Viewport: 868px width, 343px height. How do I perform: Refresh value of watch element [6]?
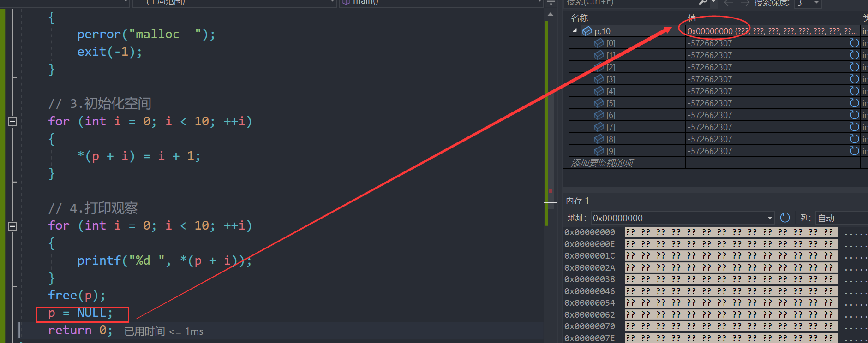click(x=854, y=115)
